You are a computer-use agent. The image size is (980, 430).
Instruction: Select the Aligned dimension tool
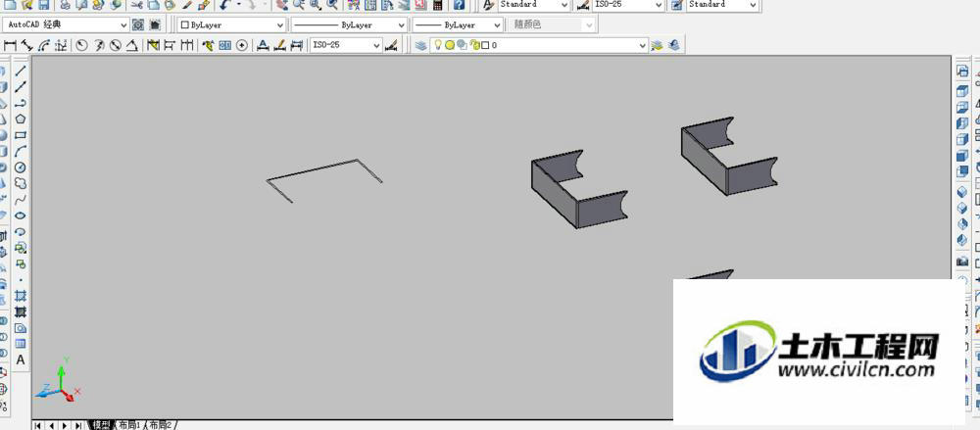coord(26,45)
